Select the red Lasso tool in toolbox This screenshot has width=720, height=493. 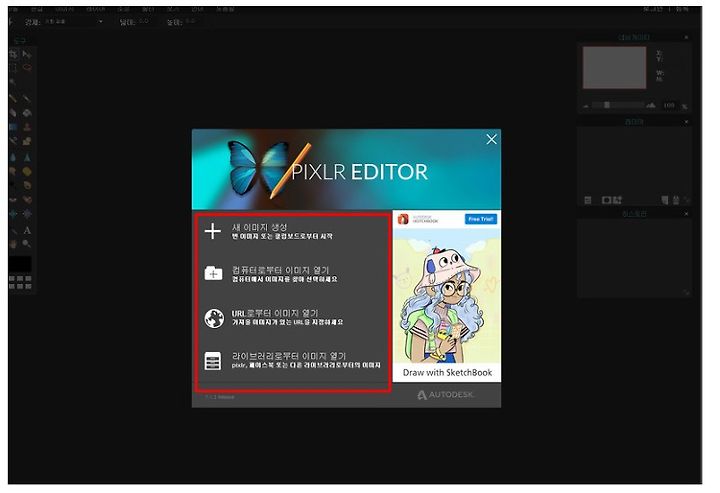(x=27, y=68)
